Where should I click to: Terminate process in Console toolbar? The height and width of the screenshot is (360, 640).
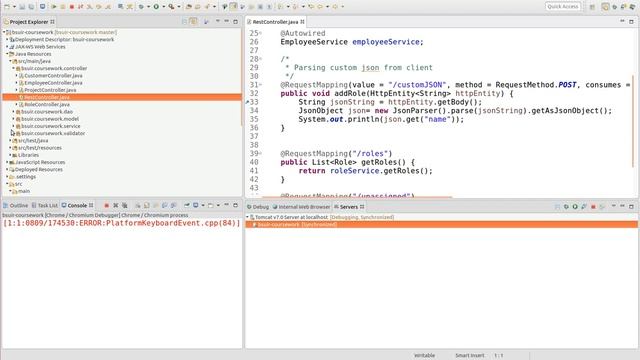coord(107,205)
